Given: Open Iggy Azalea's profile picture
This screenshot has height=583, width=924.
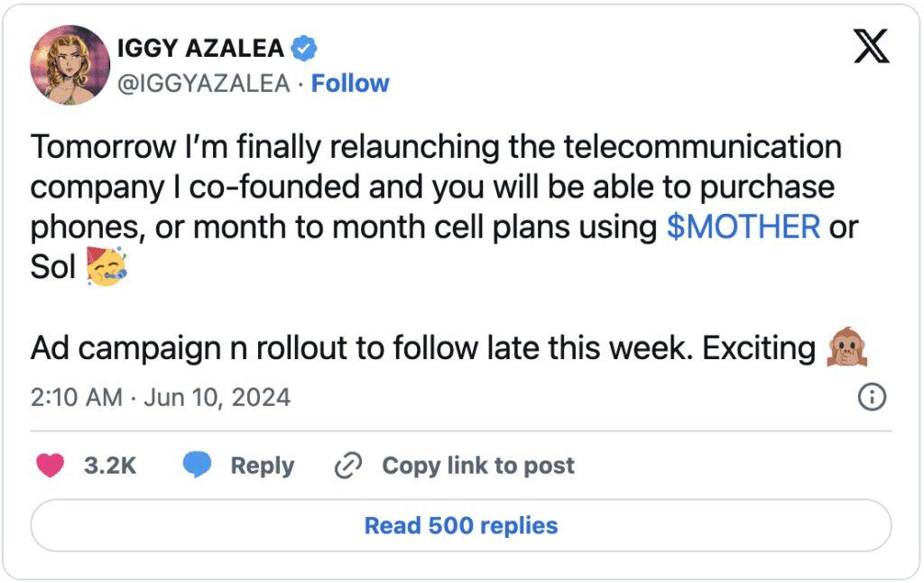Looking at the screenshot, I should 70,65.
